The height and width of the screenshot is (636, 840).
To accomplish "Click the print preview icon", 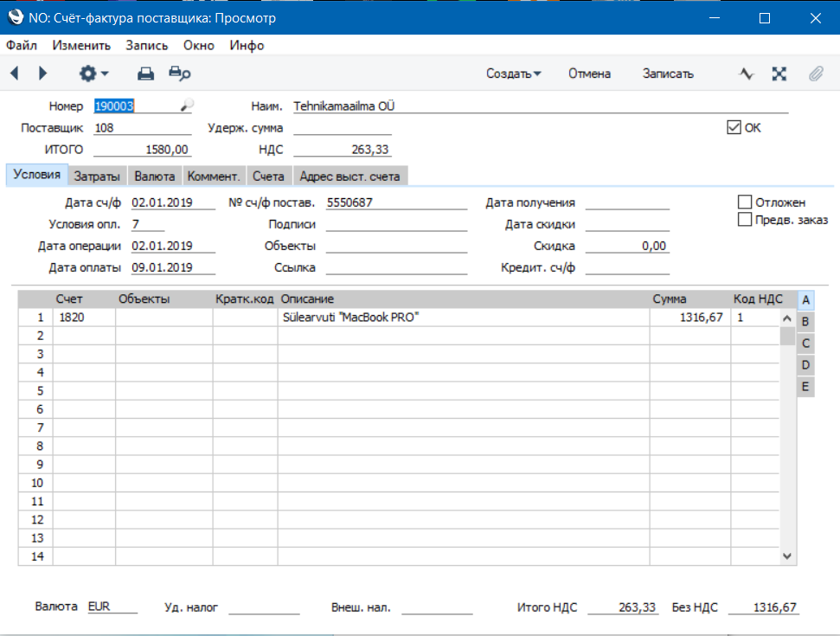I will pos(179,74).
